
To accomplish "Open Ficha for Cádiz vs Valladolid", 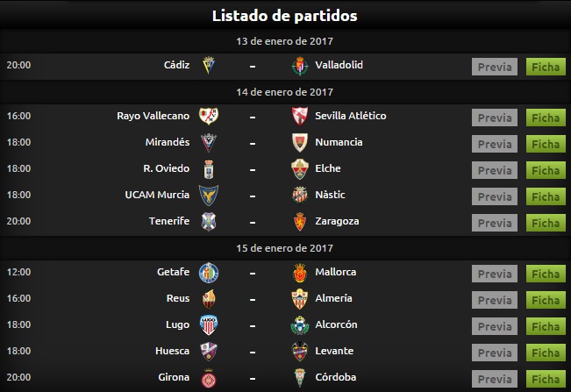I will (546, 67).
